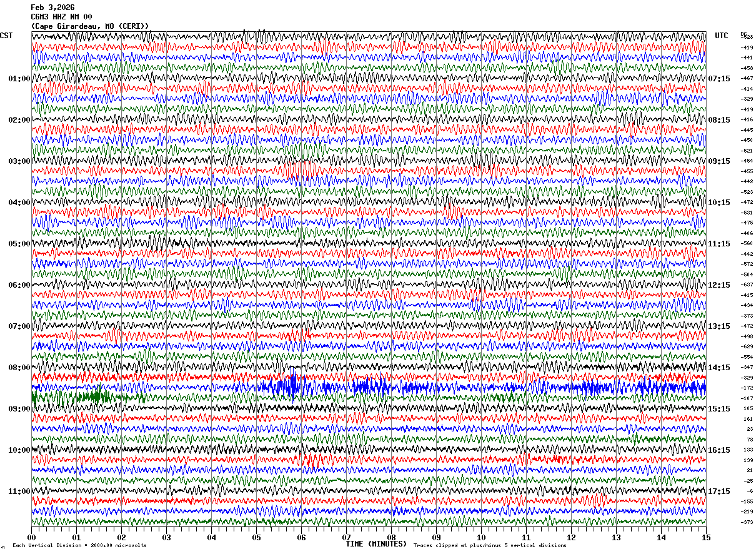Click the UTC timezone label
This screenshot has height=554, width=756.
point(722,36)
